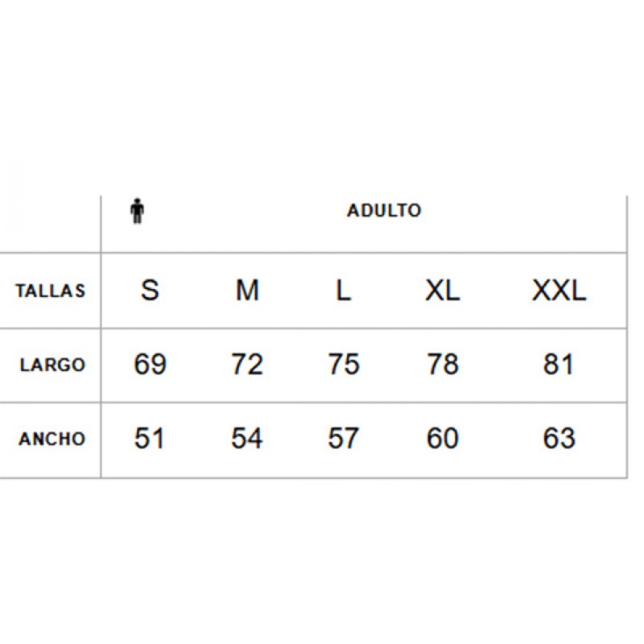The width and height of the screenshot is (644, 644).
Task: Click the largo value 78
Action: coord(443,365)
